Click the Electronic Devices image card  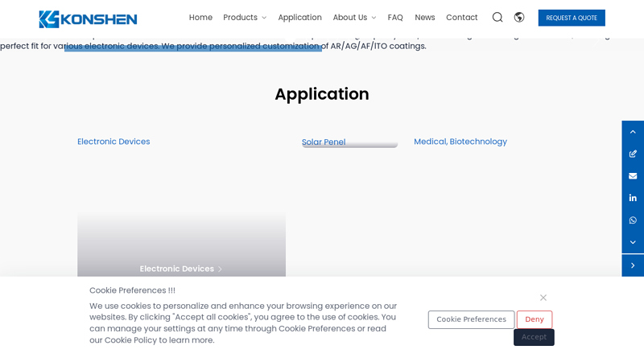[181, 241]
